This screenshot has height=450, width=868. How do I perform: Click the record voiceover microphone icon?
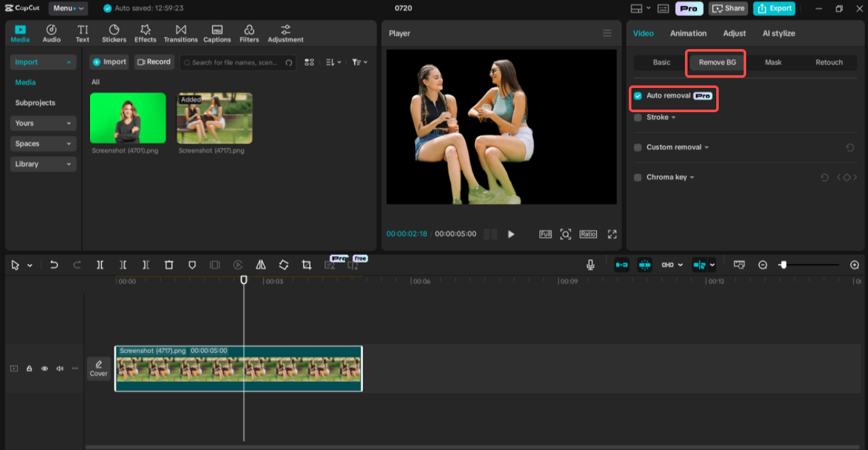pos(590,265)
